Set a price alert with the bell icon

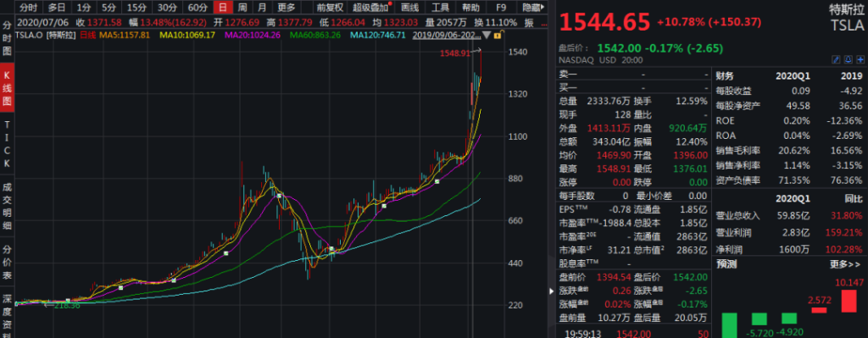click(x=849, y=60)
